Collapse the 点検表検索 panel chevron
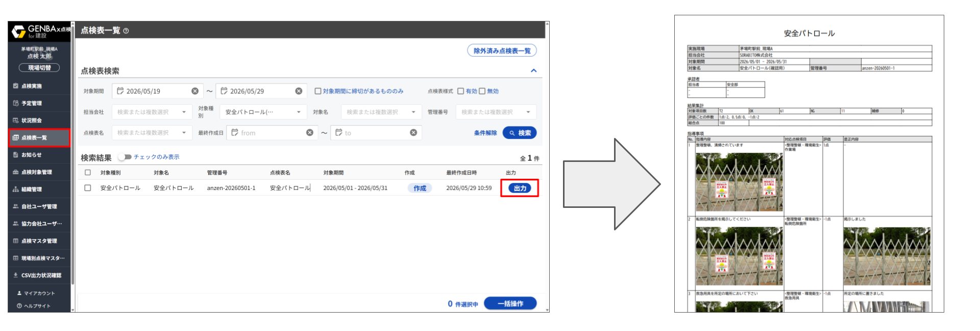The height and width of the screenshot is (331, 980). [x=533, y=70]
